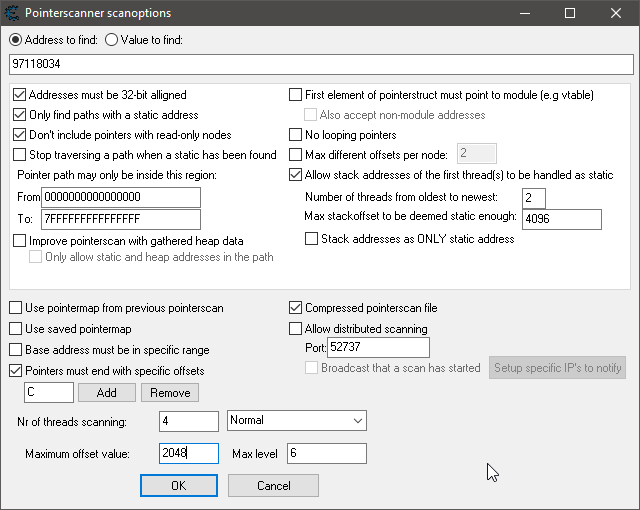Select the 'Address to find' radio button

15,40
